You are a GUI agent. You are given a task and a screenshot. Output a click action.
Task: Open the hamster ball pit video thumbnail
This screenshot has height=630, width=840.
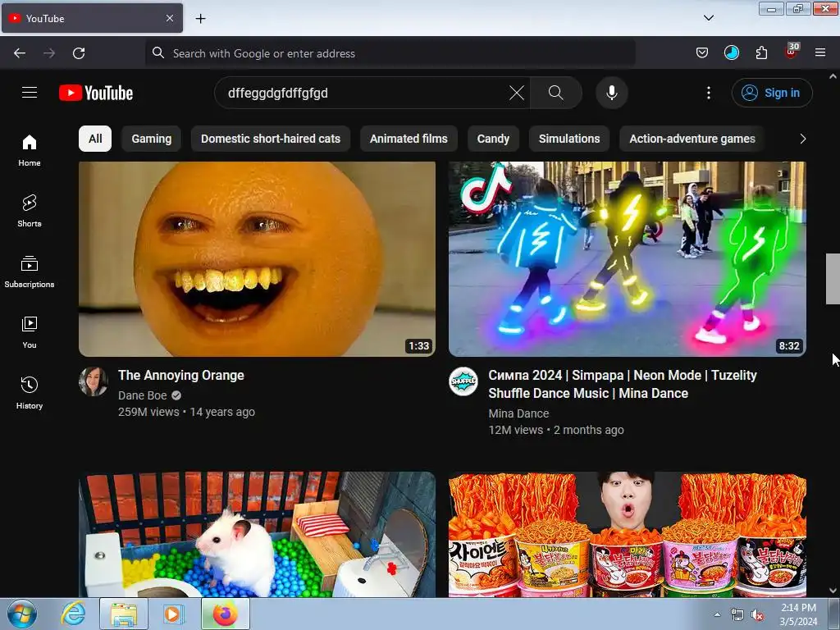[x=257, y=534]
